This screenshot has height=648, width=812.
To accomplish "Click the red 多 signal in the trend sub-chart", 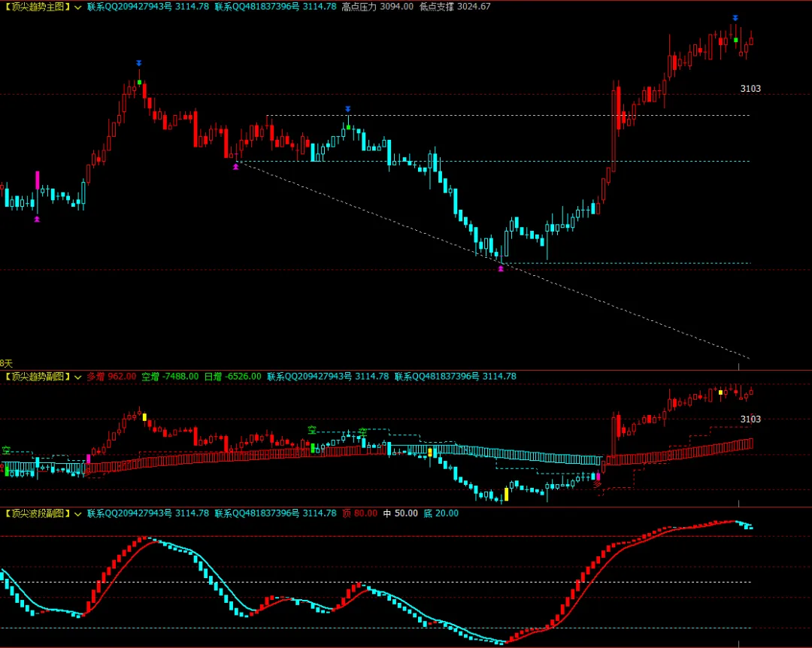I will click(597, 485).
